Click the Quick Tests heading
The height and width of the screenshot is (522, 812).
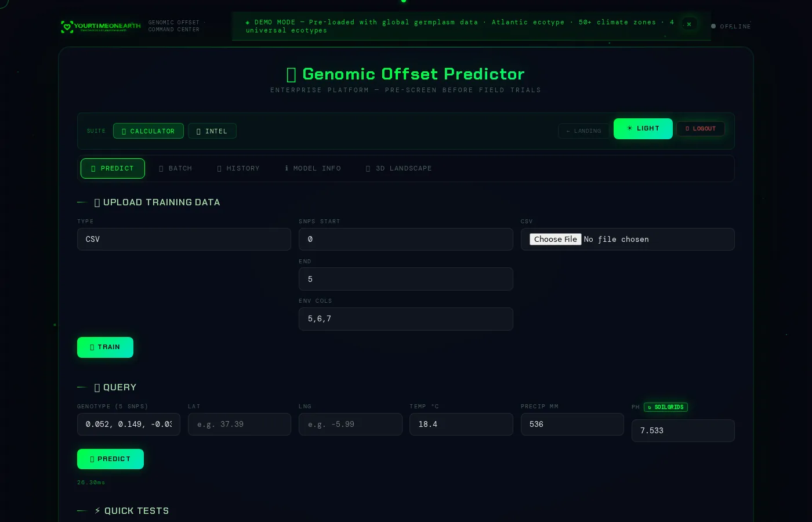132,511
